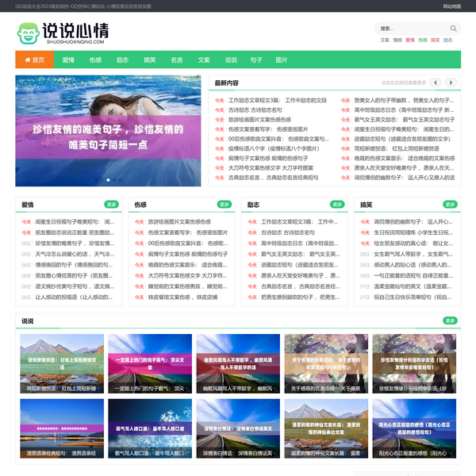The image size is (476, 476).
Task: Select the 图片 navigation menu item
Action: 281,59
